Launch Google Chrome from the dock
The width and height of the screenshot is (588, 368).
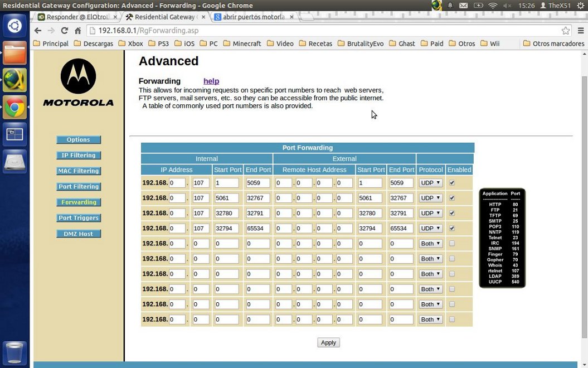pos(14,107)
